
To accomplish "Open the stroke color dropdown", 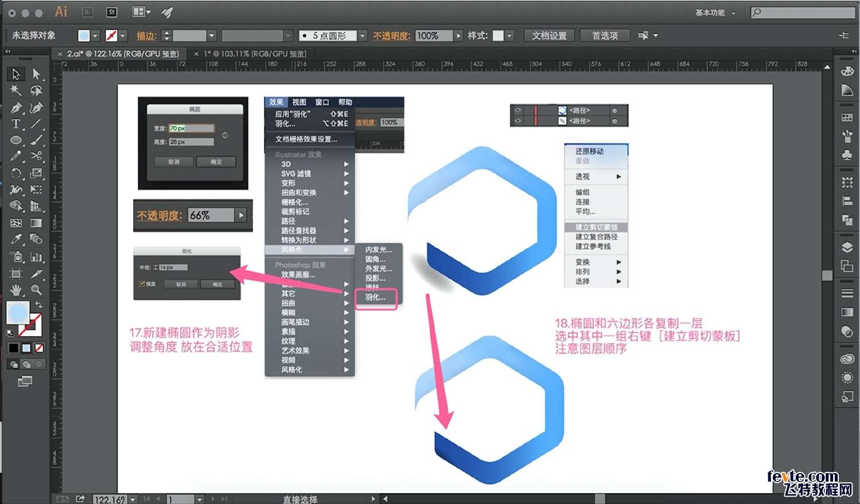I will tap(123, 36).
